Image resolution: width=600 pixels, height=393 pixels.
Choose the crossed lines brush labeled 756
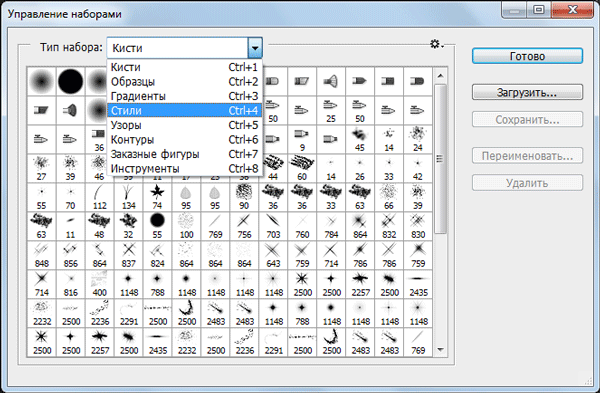click(x=244, y=227)
